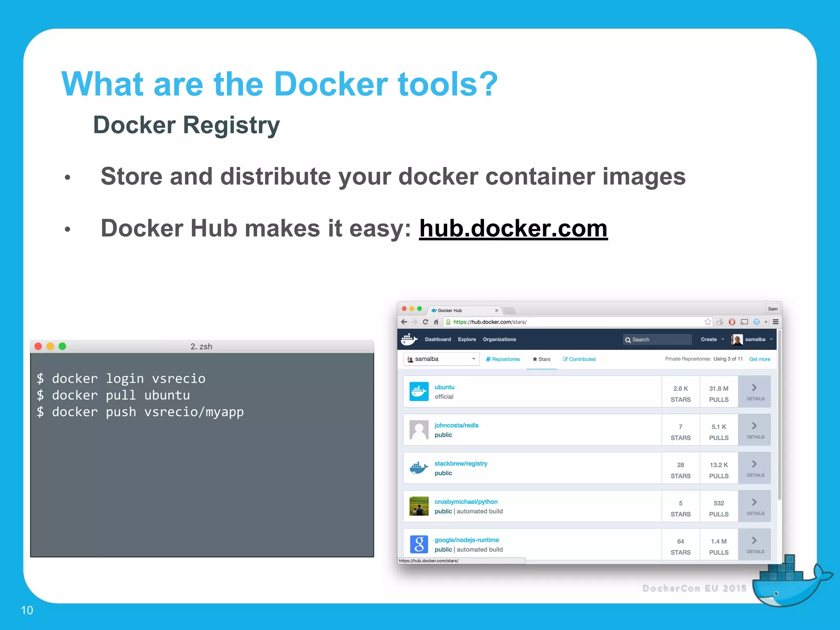Switch to the Contributed tab
Viewport: 840px width, 630px height.
(x=579, y=359)
